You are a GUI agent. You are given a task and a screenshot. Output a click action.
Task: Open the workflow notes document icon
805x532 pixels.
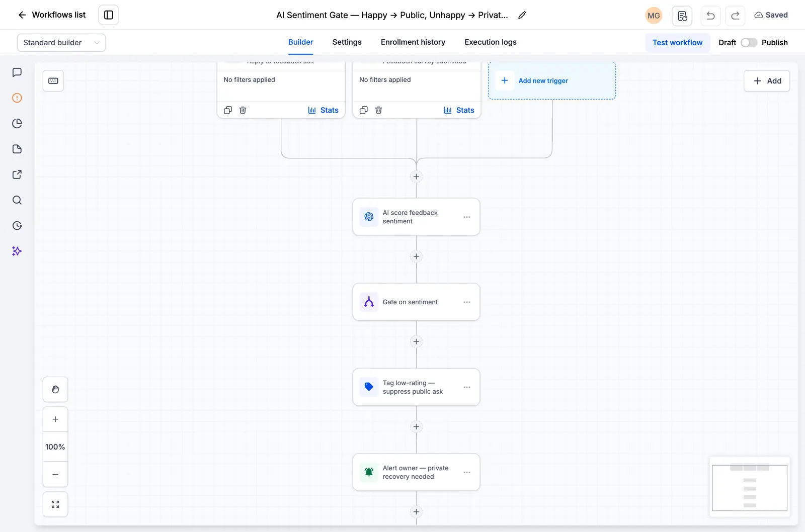point(682,16)
